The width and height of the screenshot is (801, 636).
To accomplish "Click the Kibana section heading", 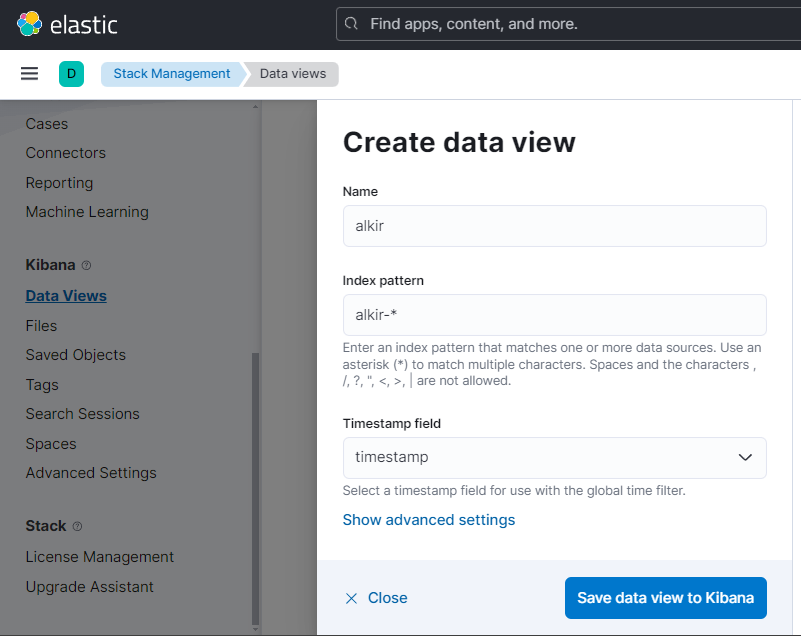I will (51, 265).
